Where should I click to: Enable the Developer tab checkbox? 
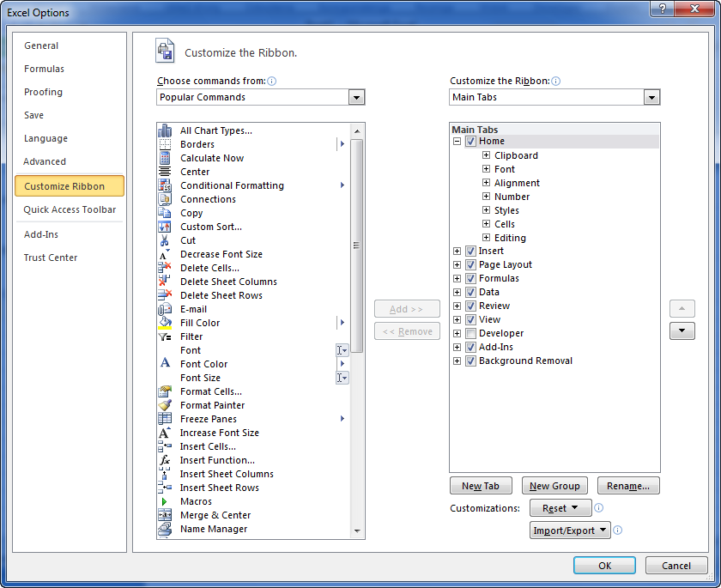tap(470, 333)
